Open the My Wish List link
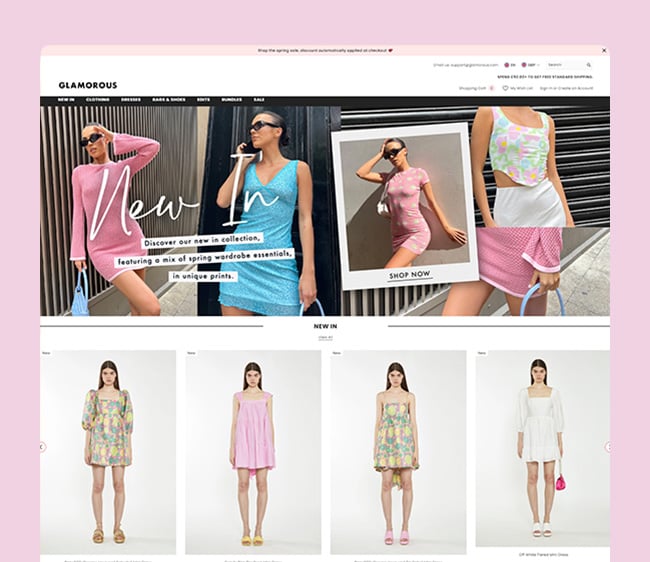The width and height of the screenshot is (650, 562). pos(521,88)
